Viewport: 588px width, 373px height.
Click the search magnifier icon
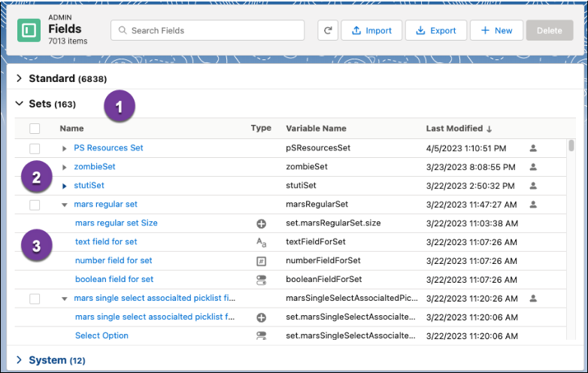pos(123,30)
